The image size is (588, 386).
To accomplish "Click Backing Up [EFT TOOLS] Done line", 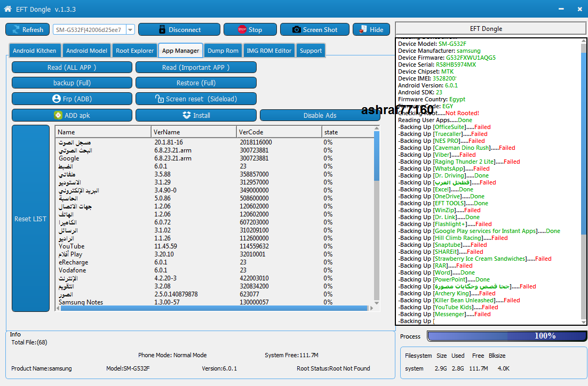I will point(443,203).
